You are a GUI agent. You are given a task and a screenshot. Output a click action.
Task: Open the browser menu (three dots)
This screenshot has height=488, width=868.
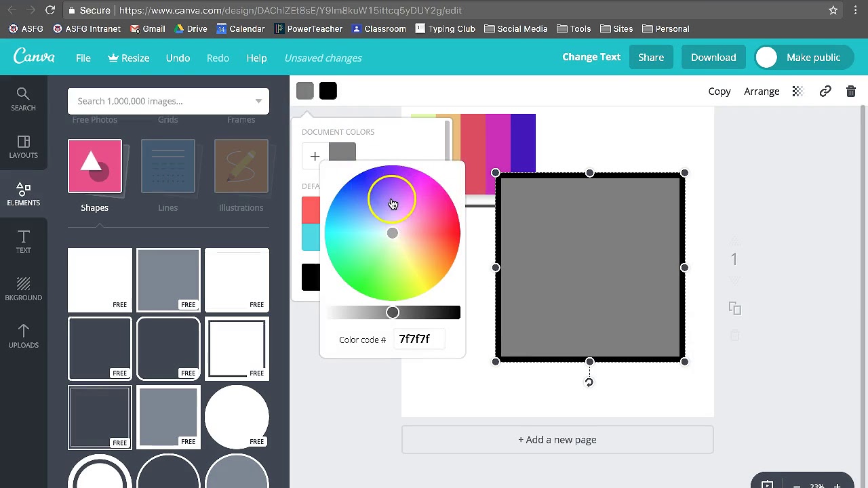[x=856, y=10]
